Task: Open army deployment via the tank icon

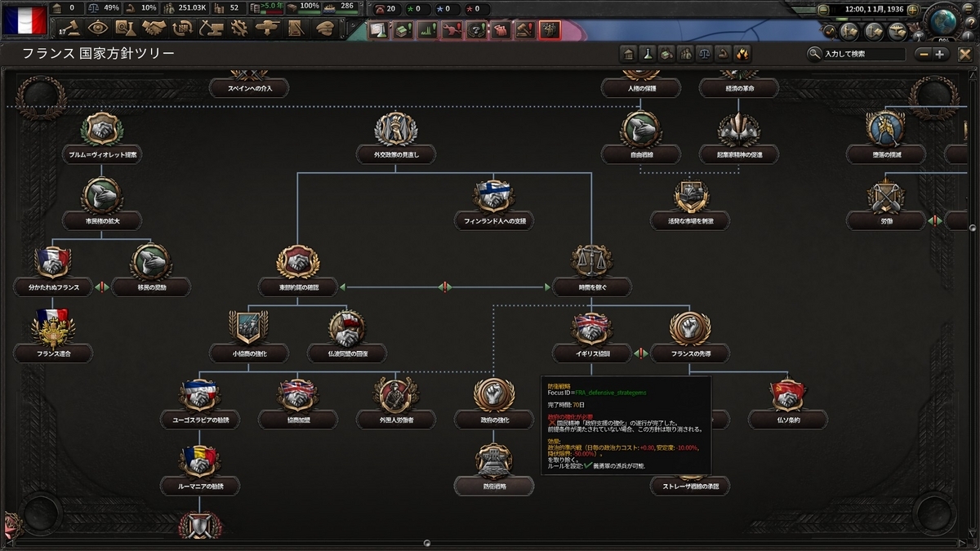Action: tap(268, 27)
